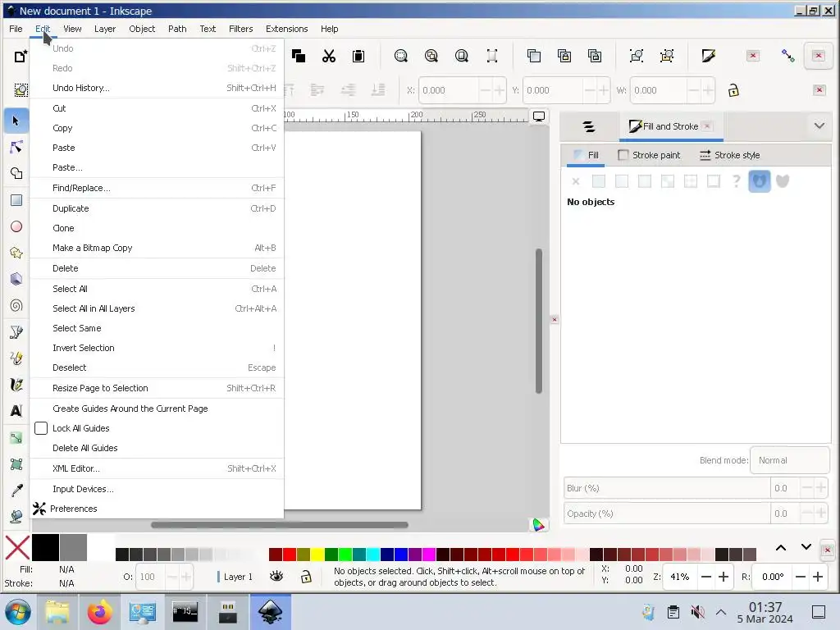Viewport: 840px width, 630px height.
Task: Show next palette row with down chevron
Action: tap(806, 547)
